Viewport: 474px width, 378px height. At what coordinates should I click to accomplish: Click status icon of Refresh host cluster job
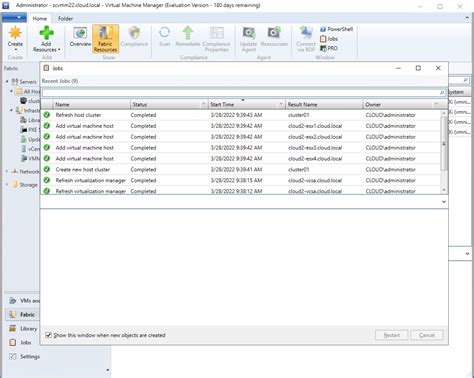coord(47,115)
